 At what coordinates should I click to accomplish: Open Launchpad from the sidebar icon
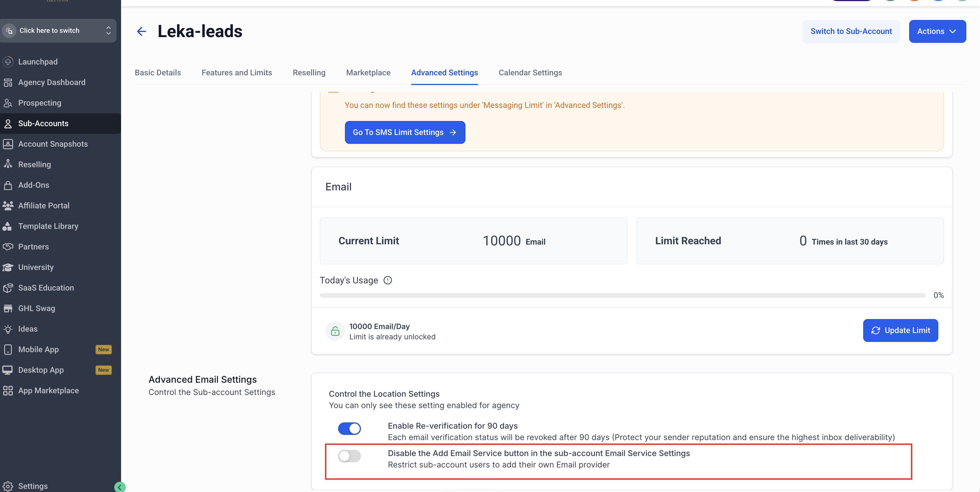tap(8, 62)
